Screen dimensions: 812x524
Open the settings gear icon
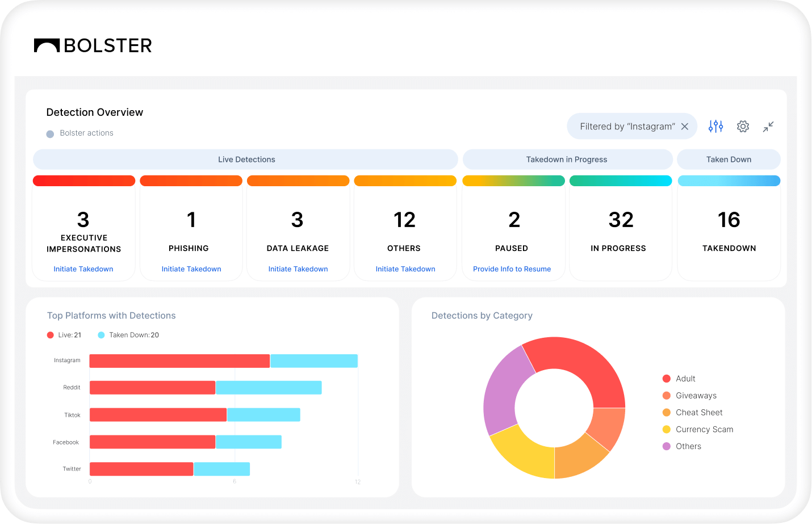[743, 127]
